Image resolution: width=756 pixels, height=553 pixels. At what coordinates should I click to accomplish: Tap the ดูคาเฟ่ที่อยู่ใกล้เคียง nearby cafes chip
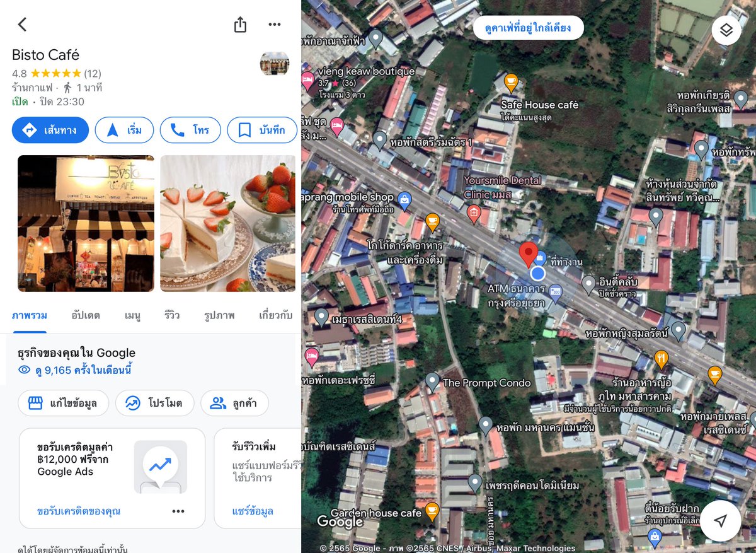tap(529, 28)
